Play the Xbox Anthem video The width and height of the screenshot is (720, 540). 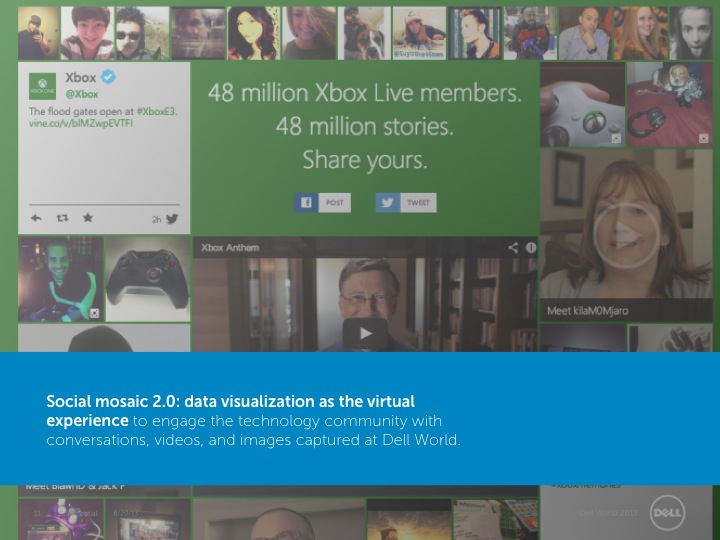366,333
